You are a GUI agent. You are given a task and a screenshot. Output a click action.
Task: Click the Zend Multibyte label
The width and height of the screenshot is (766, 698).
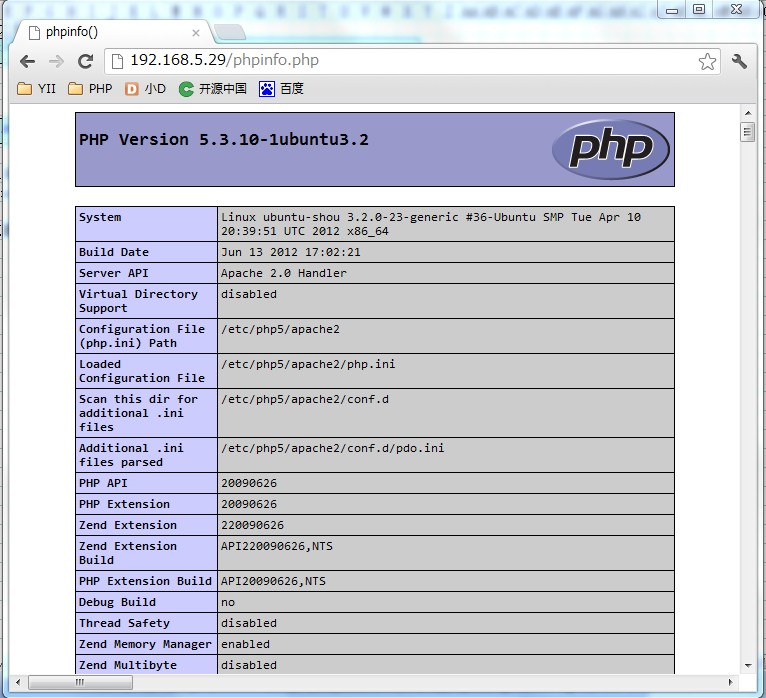coord(128,665)
